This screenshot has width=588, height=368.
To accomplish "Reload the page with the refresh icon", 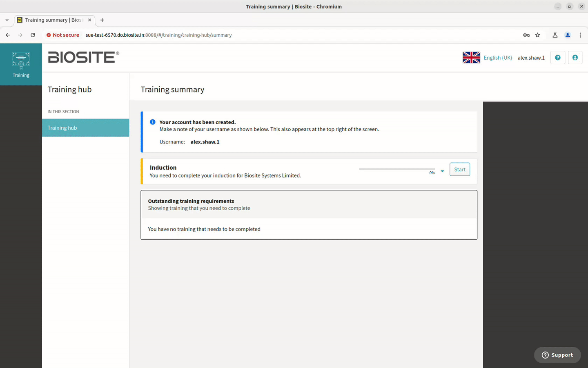I will click(33, 35).
